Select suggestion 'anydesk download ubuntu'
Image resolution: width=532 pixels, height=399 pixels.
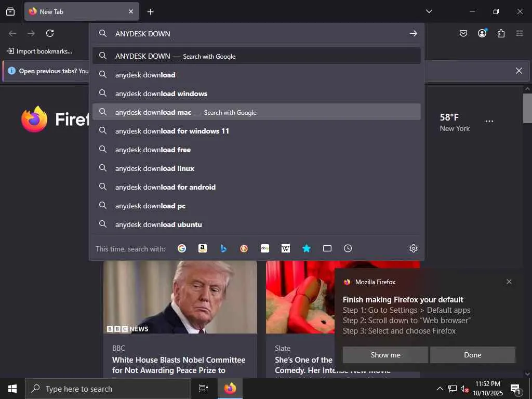[x=257, y=224]
